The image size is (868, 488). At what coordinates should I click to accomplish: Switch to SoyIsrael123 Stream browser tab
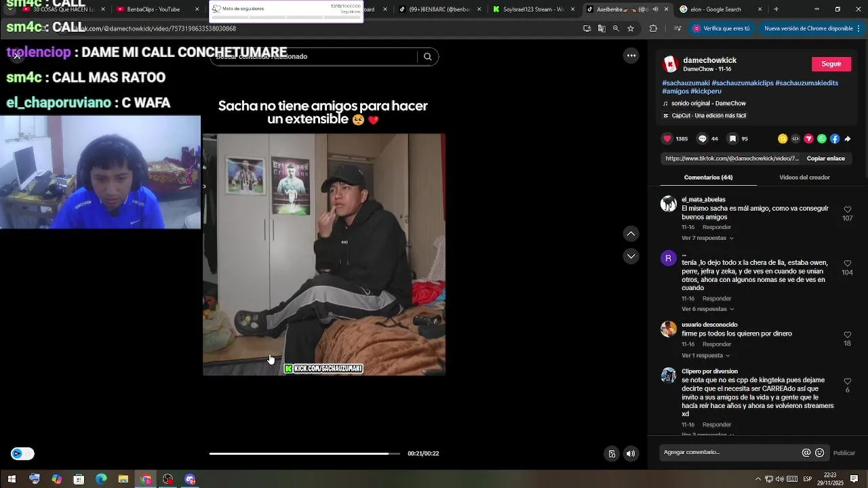click(x=534, y=9)
